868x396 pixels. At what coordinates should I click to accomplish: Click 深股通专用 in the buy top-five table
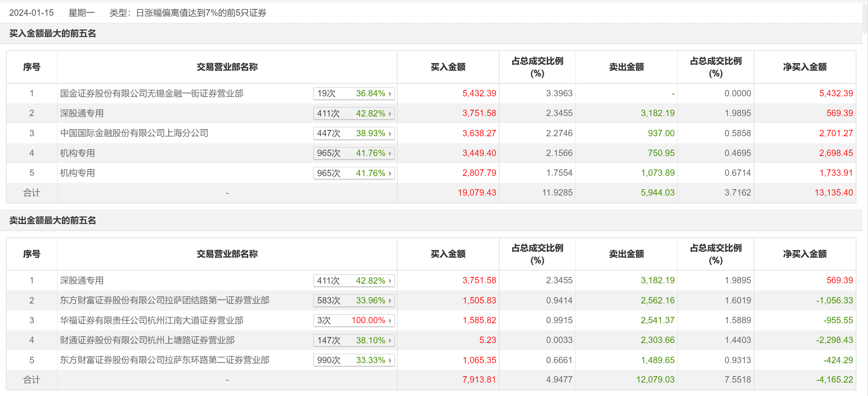82,113
